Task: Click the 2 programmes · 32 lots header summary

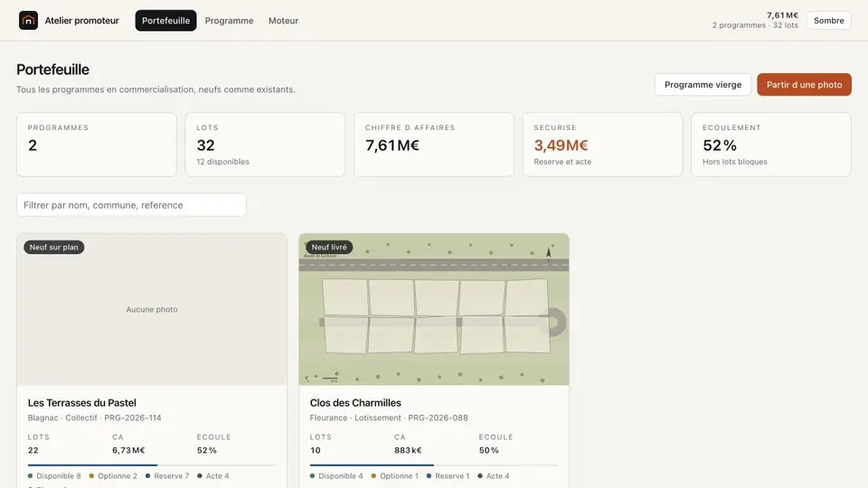Action: tap(755, 25)
